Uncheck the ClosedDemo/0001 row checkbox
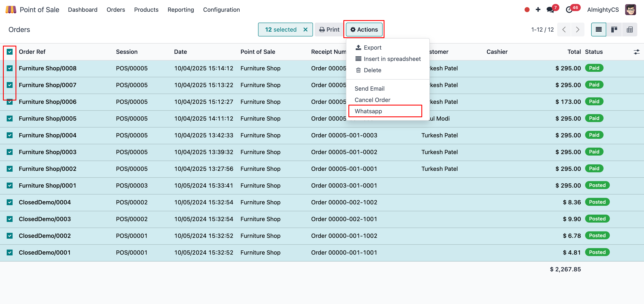This screenshot has height=304, width=644. (x=10, y=252)
